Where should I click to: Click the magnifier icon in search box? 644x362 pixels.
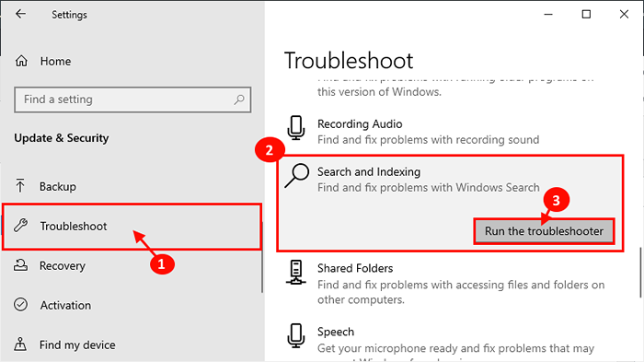pos(239,99)
